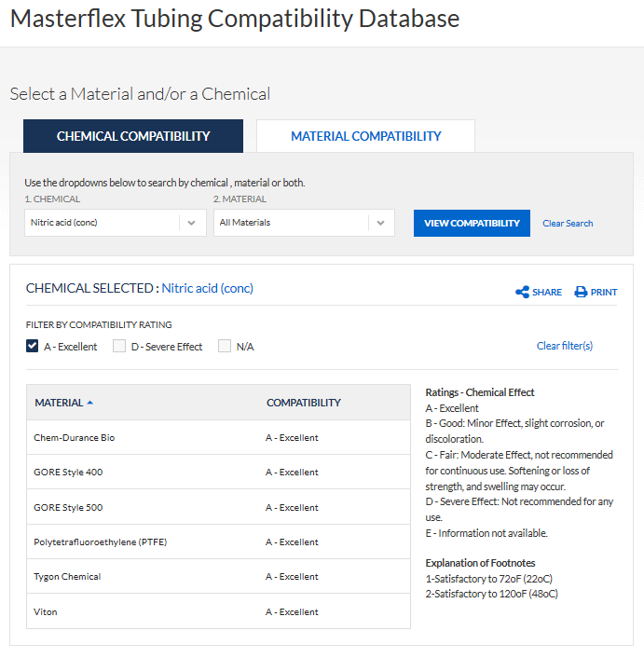Switch to the Chemical Compatibility tab
Screen dimensions: 644x658
point(133,136)
